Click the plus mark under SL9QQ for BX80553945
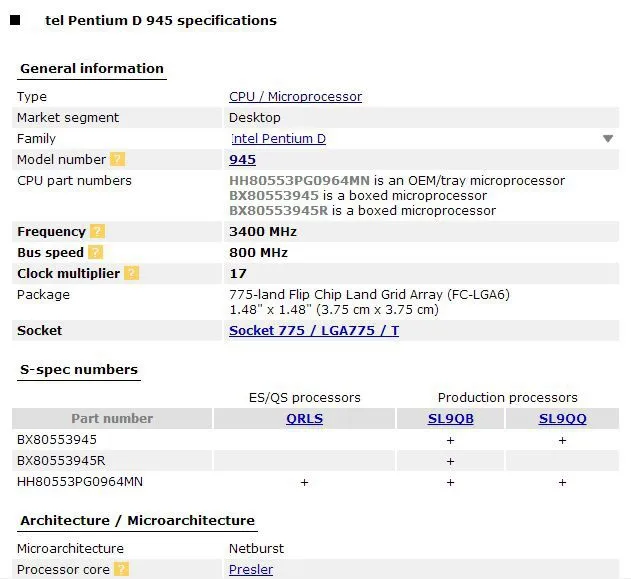Viewport: 631px width, 579px height. [563, 440]
